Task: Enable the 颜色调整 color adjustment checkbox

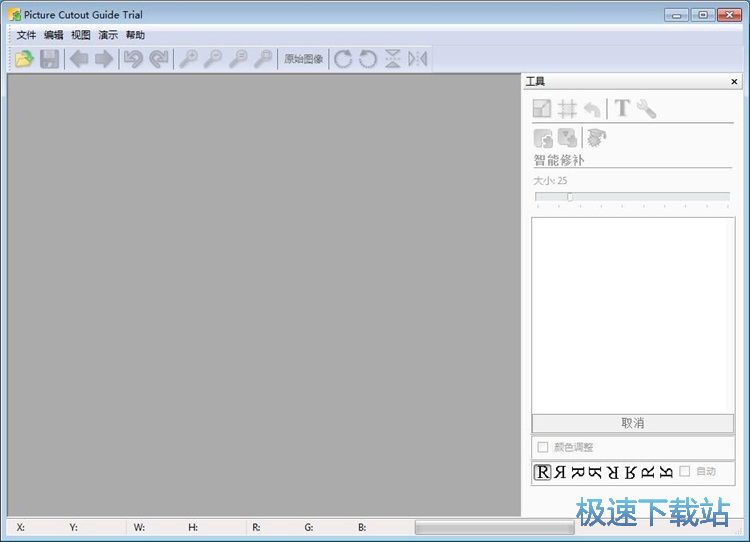Action: pos(542,447)
